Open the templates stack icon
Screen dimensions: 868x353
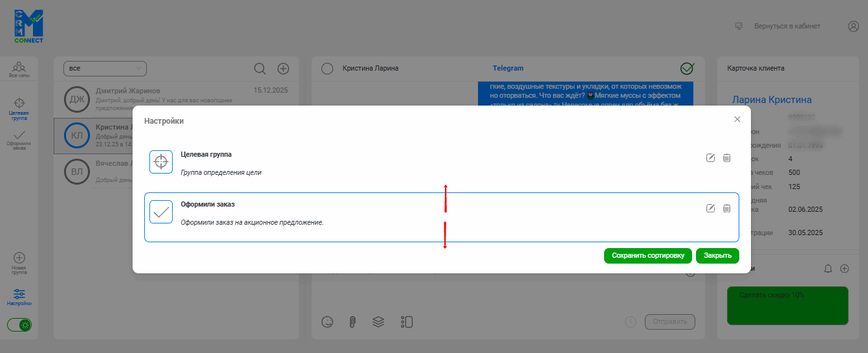pyautogui.click(x=378, y=321)
